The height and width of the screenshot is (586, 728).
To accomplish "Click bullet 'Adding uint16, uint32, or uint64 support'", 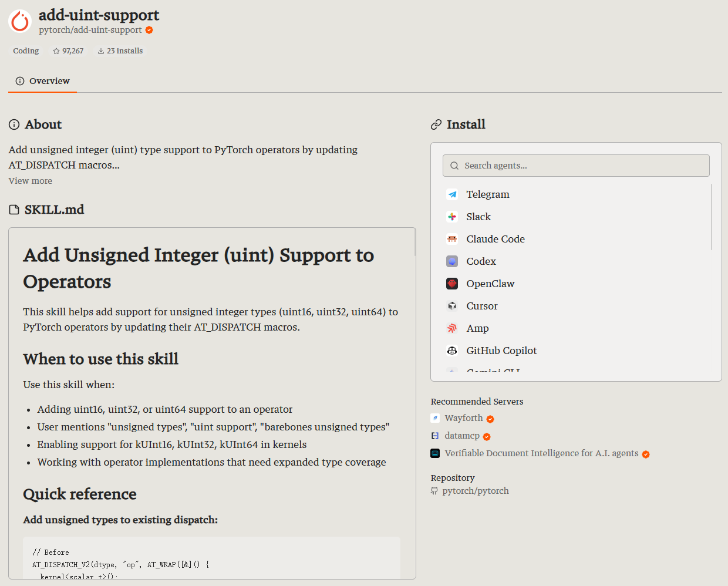I will click(x=165, y=409).
